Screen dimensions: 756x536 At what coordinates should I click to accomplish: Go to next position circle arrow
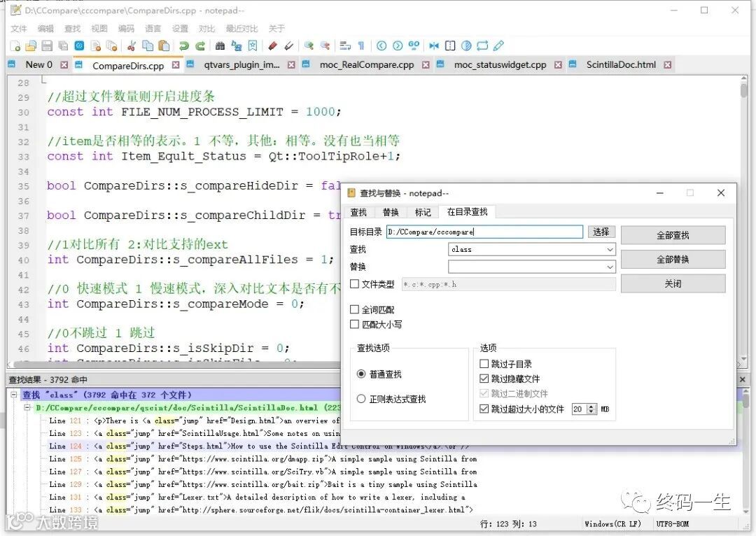point(398,45)
